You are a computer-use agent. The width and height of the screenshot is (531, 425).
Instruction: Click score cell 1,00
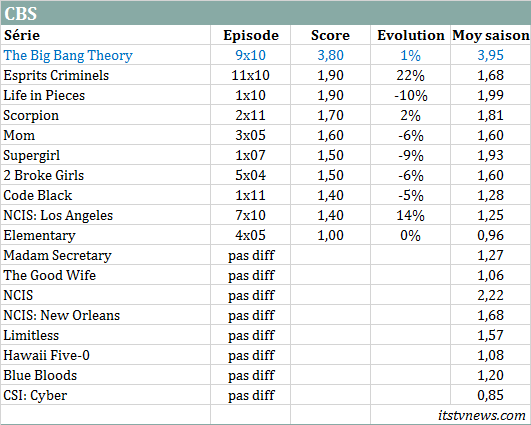point(330,235)
